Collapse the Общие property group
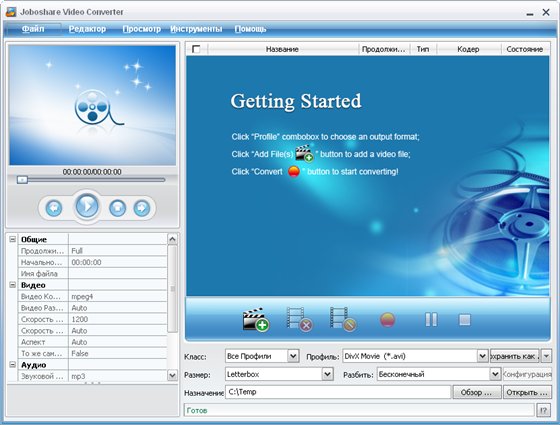 click(x=12, y=239)
